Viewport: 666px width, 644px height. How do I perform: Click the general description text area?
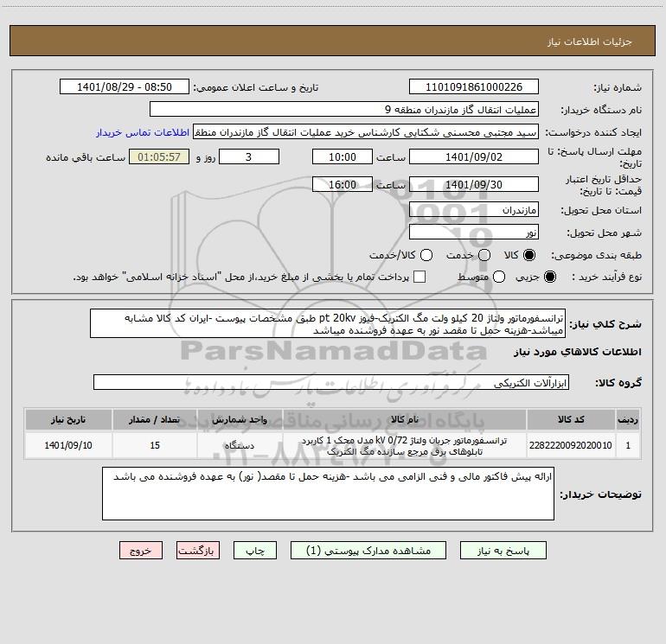(x=328, y=324)
